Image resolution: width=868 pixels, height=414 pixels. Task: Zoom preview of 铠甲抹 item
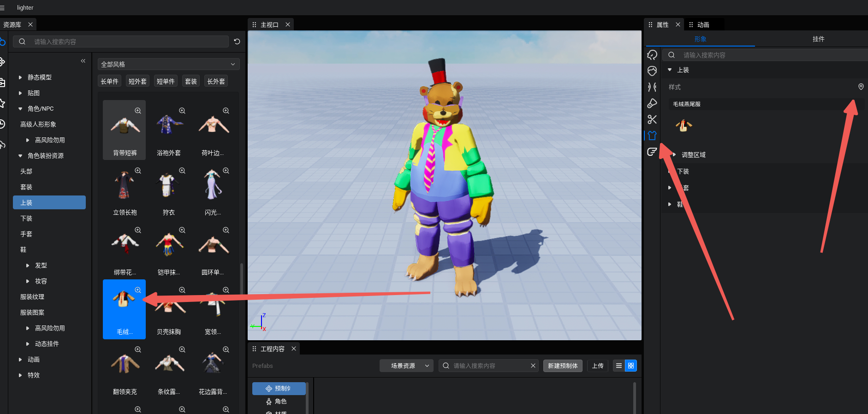pos(182,230)
